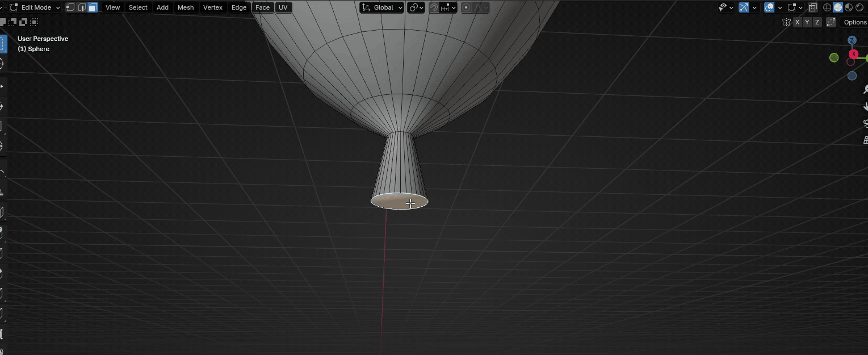
Task: Switch to rendered viewport shading
Action: 859,7
